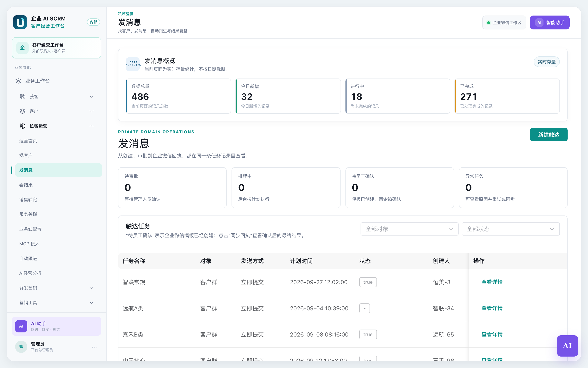Open 服务关联 in the sidebar
The width and height of the screenshot is (588, 368).
point(58,214)
